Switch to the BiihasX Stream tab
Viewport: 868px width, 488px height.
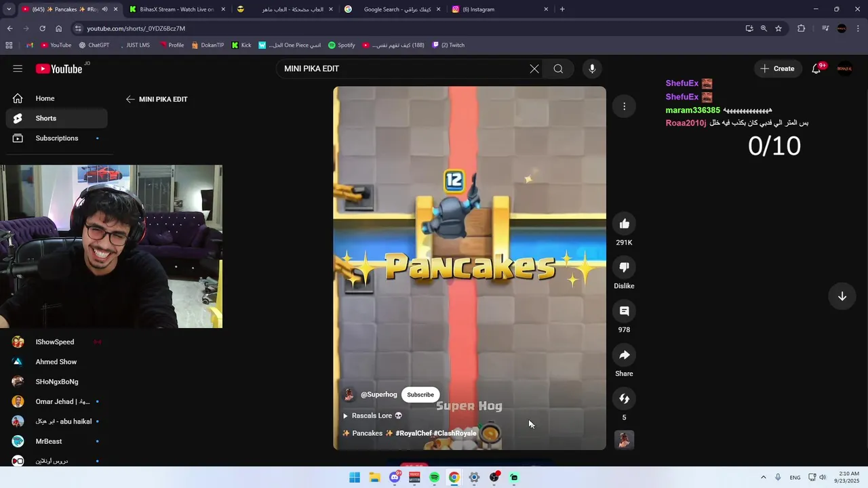coord(176,9)
